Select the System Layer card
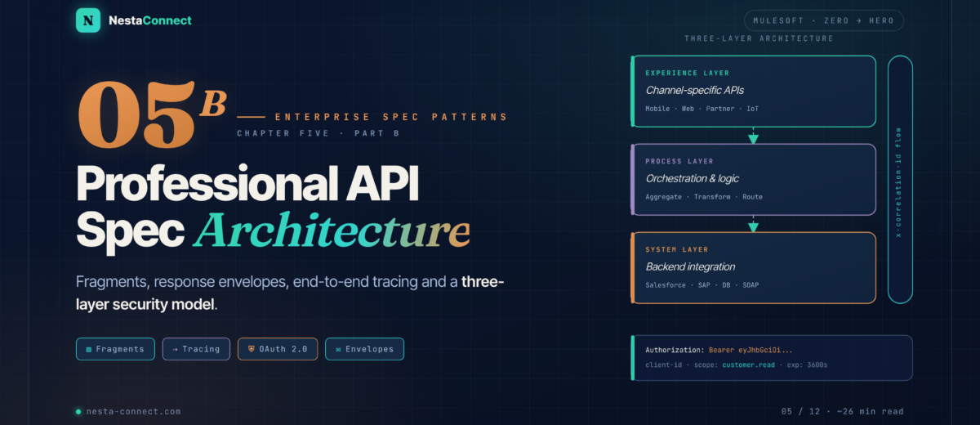 point(753,268)
